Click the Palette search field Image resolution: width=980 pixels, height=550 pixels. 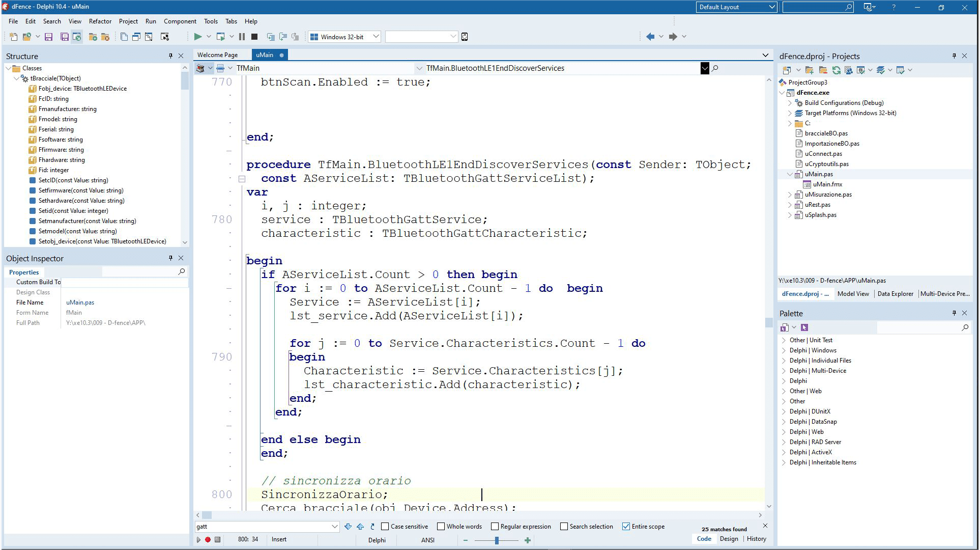click(x=923, y=327)
